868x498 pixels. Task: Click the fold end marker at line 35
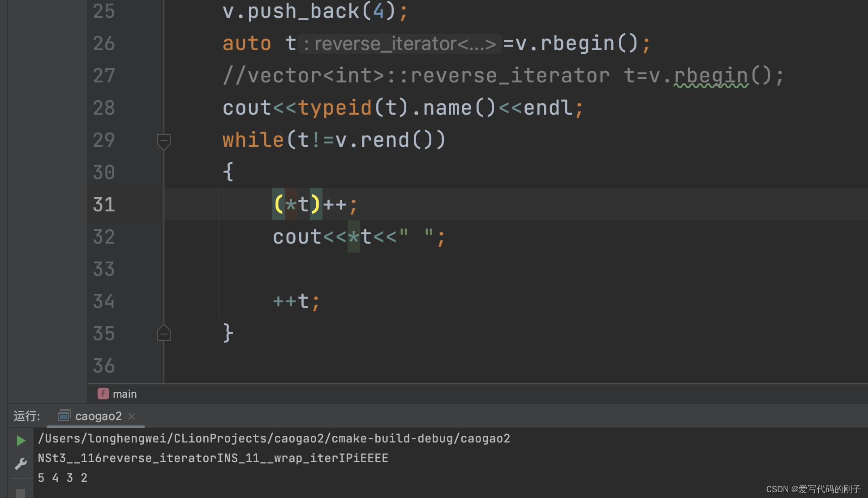coord(164,333)
